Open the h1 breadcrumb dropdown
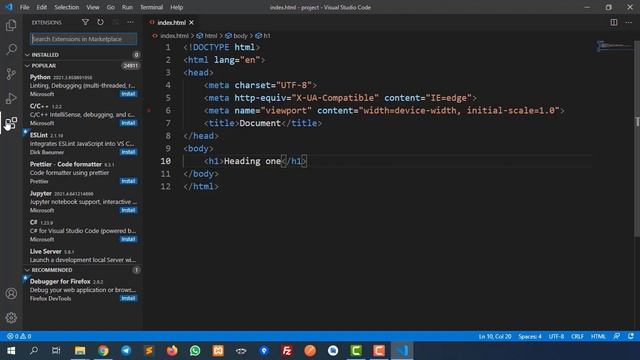The width and height of the screenshot is (640, 360). [x=263, y=36]
